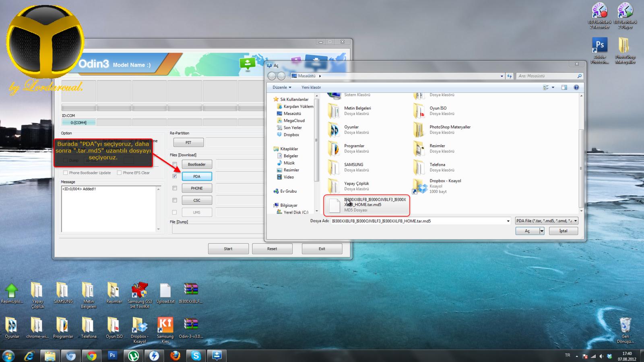
Task: Click Start button in Odin
Action: 228,249
